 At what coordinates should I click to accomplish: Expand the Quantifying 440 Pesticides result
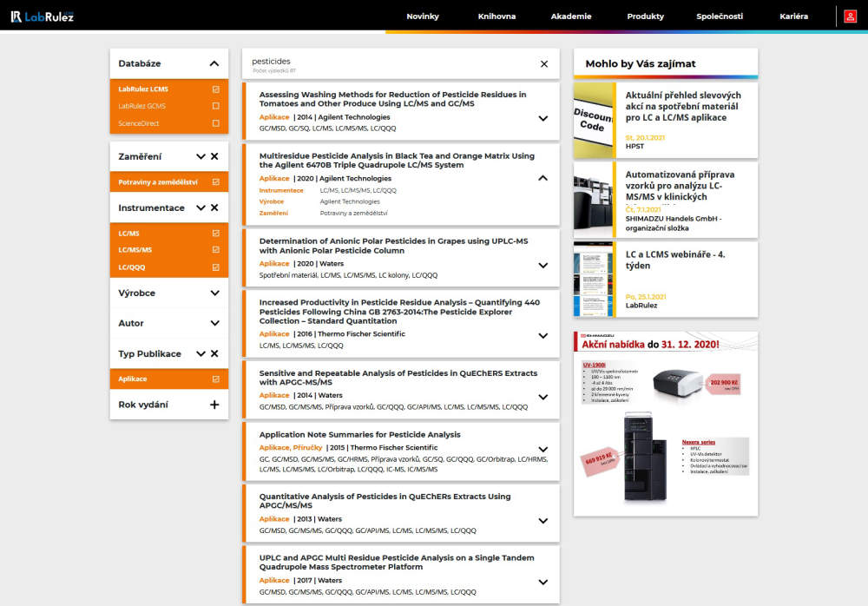543,336
